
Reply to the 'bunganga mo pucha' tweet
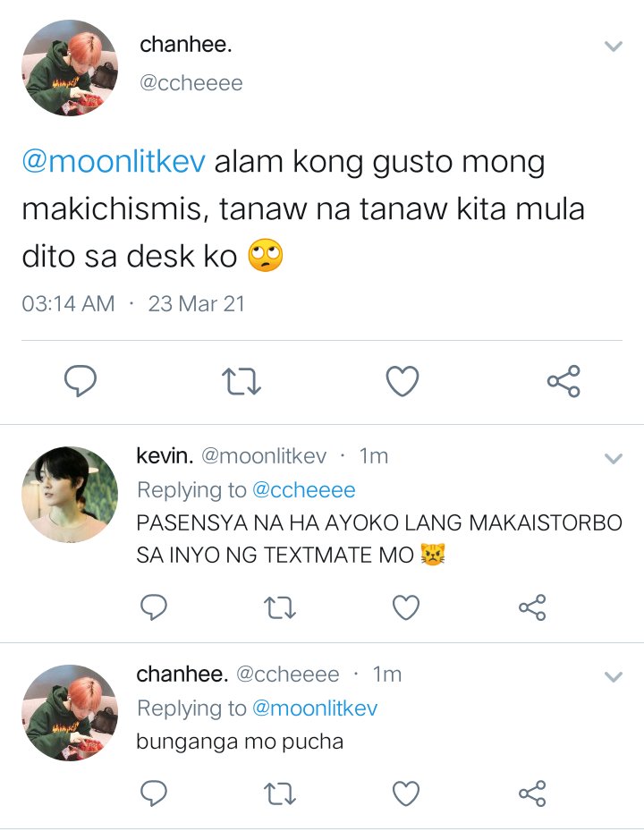154,793
